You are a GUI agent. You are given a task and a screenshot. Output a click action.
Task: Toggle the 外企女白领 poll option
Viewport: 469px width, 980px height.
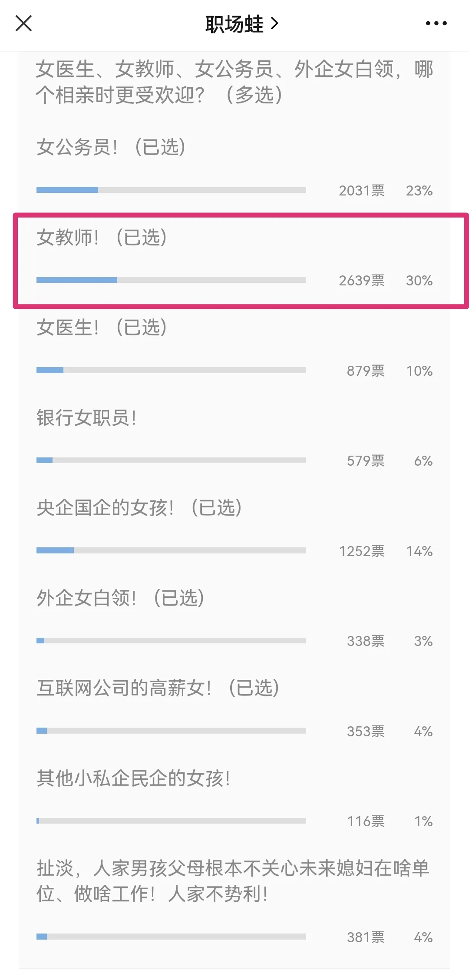[120, 598]
